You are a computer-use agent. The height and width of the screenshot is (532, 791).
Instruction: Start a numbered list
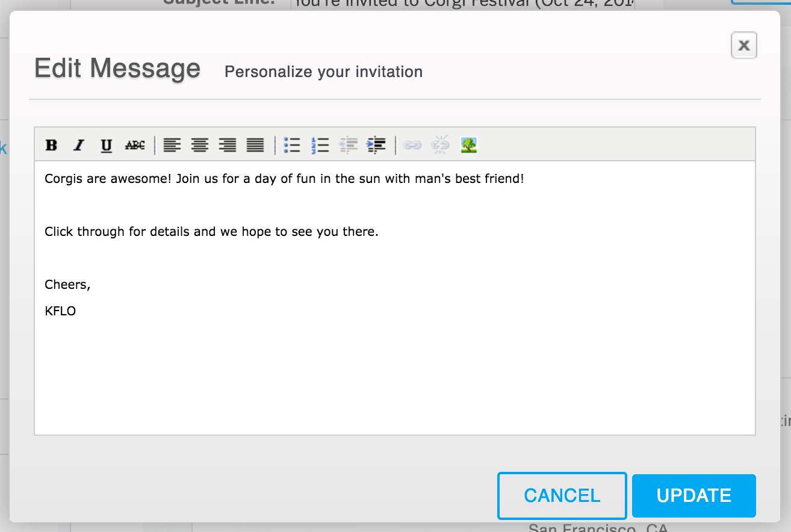[319, 144]
